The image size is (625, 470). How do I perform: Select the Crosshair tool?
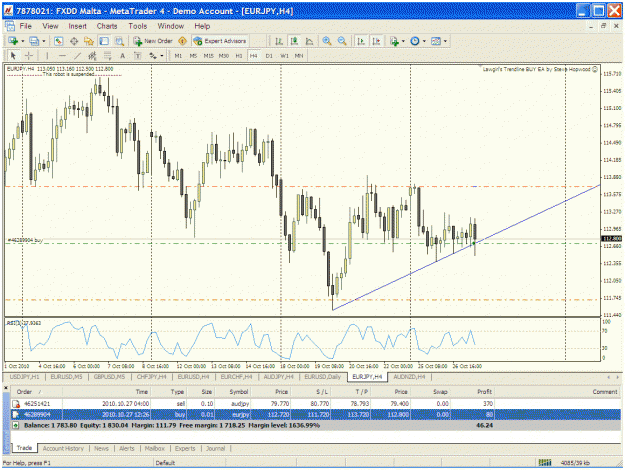click(28, 56)
